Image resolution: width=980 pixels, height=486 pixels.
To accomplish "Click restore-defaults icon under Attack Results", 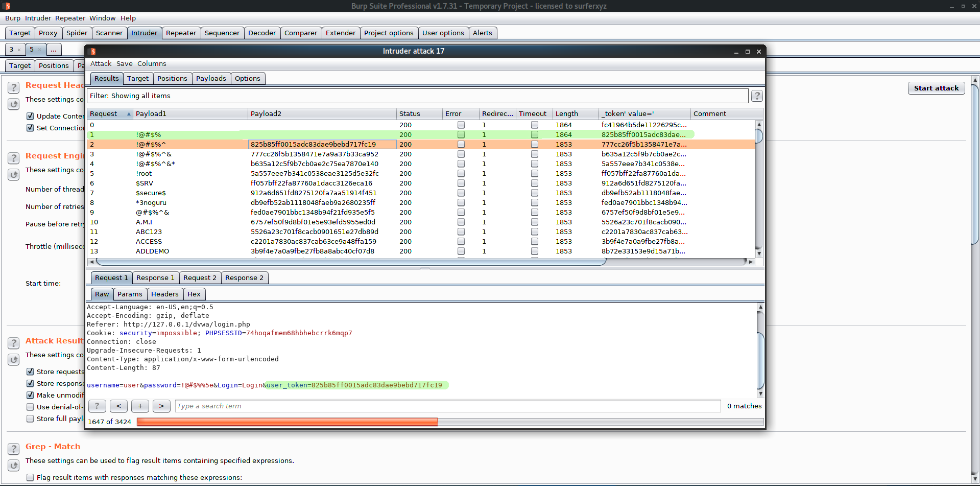I will [x=14, y=359].
